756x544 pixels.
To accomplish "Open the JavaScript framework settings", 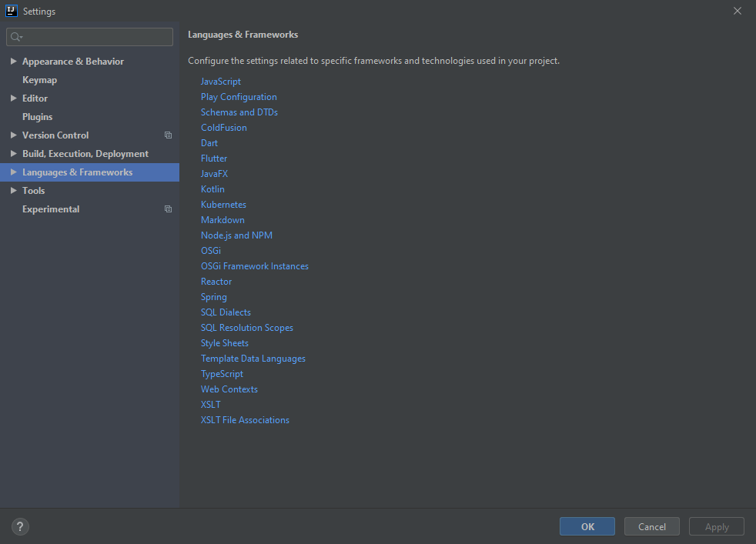I will [x=220, y=81].
